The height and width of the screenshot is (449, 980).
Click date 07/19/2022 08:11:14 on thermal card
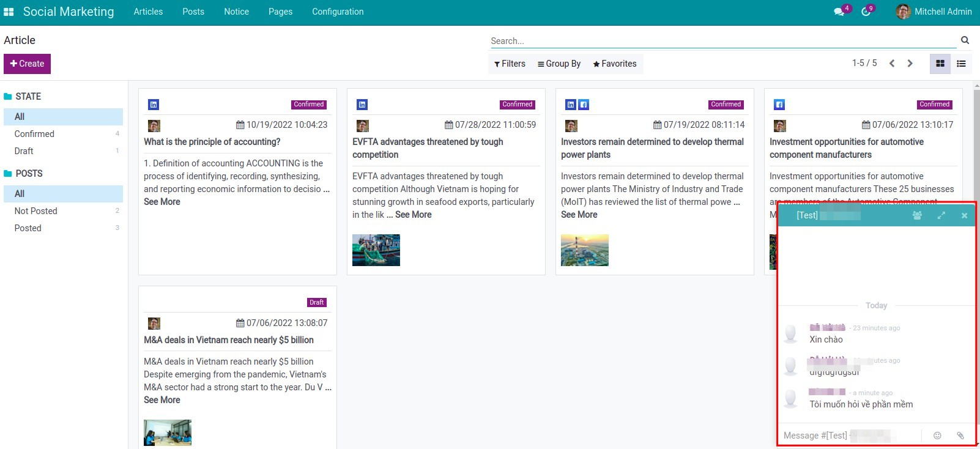point(704,125)
